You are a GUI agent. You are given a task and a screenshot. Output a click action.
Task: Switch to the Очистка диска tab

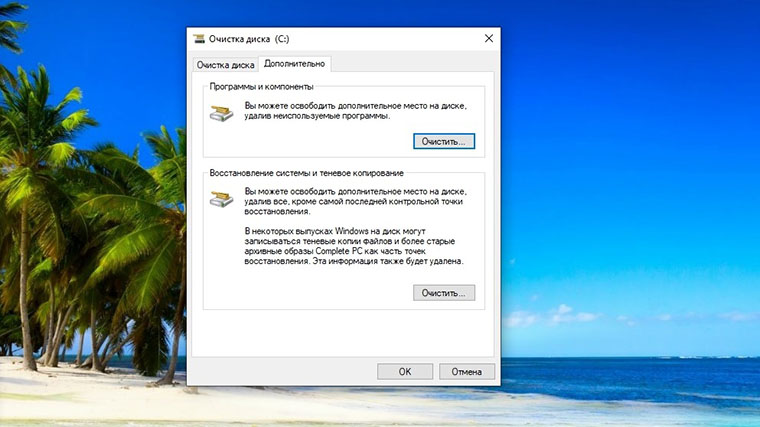(225, 65)
